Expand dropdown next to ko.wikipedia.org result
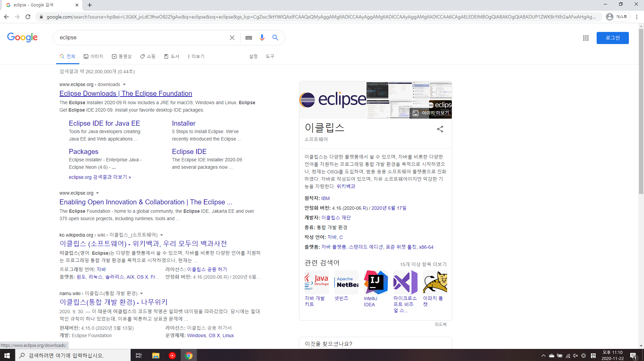 162,235
